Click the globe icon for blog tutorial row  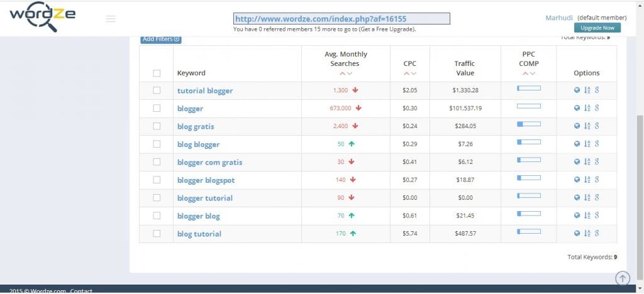577,234
